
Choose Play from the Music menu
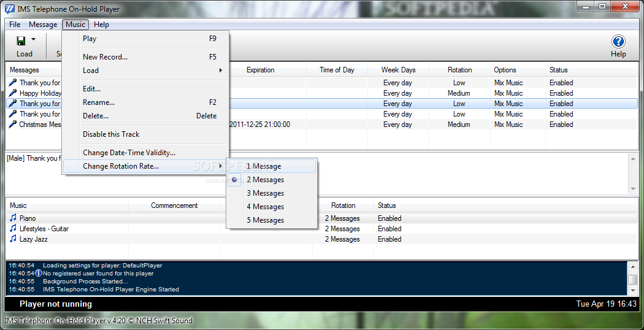[x=146, y=39]
